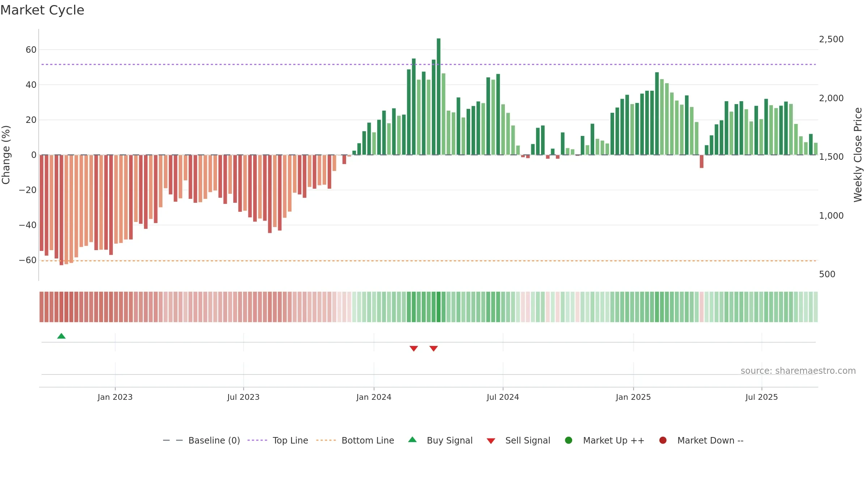Toggle the Bottom Line legend entry
Image resolution: width=868 pixels, height=488 pixels.
click(355, 440)
